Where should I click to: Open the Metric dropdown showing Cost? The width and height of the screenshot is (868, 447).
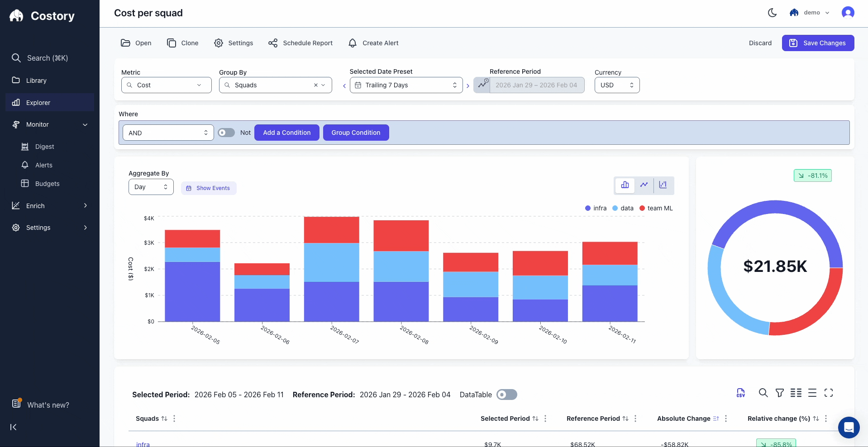[166, 85]
